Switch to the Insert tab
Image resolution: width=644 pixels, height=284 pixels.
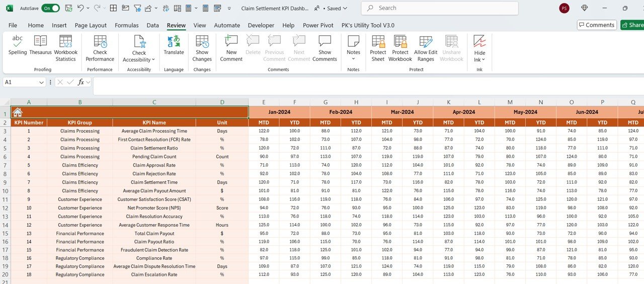pyautogui.click(x=59, y=25)
